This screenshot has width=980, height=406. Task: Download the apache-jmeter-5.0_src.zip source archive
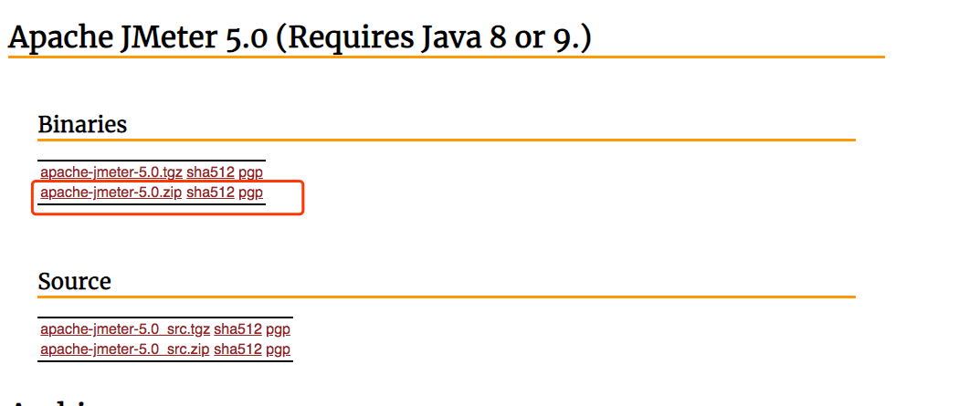(x=125, y=349)
